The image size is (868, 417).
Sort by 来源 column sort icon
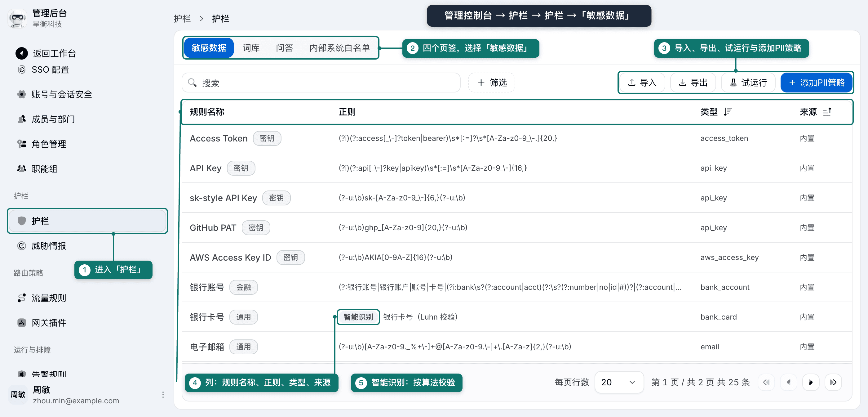point(827,112)
